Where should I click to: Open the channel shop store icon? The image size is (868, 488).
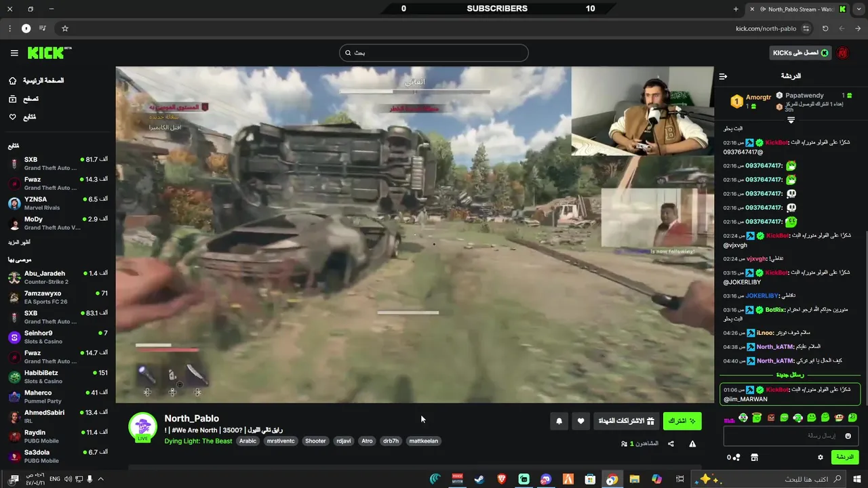coord(754,457)
